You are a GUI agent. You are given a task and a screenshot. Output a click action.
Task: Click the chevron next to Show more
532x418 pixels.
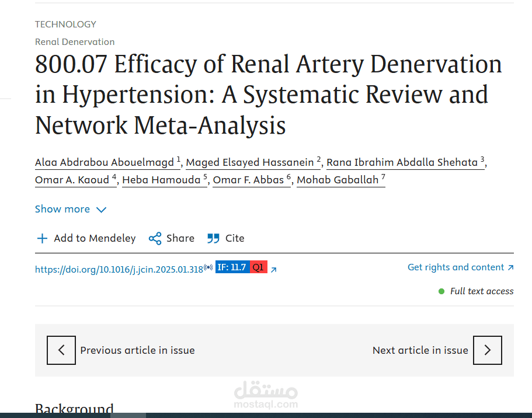pos(102,210)
